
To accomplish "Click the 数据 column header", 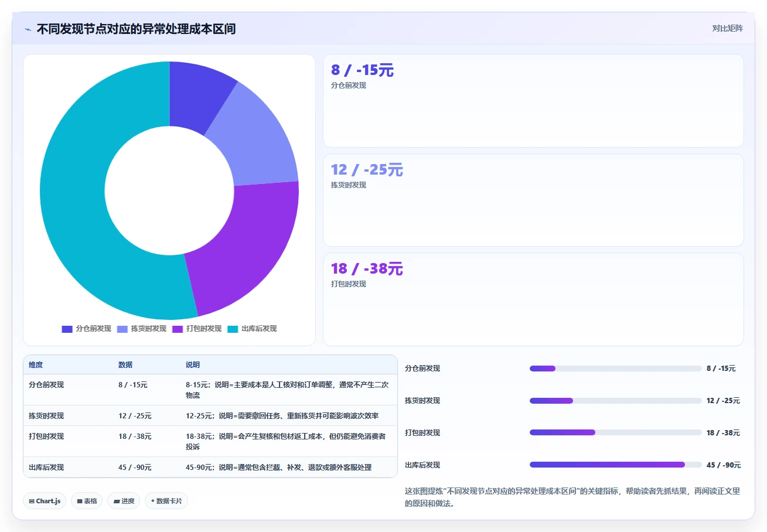I will 125,365.
